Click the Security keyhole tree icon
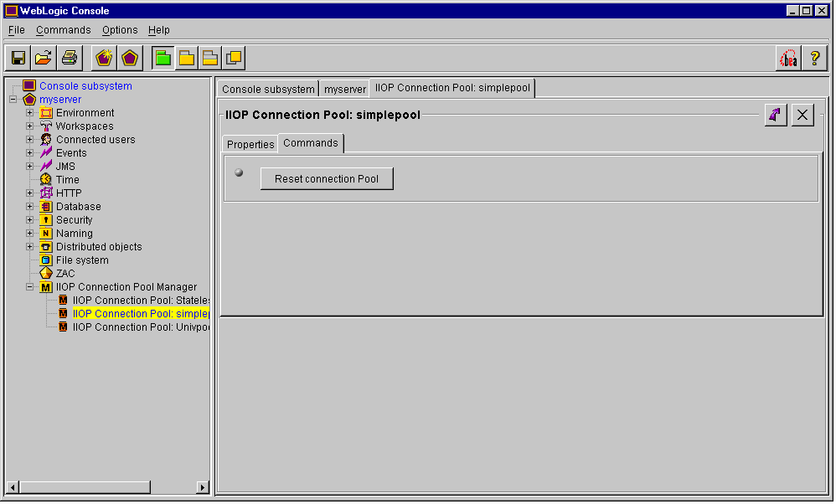Screen dimensions: 836x504 point(46,220)
